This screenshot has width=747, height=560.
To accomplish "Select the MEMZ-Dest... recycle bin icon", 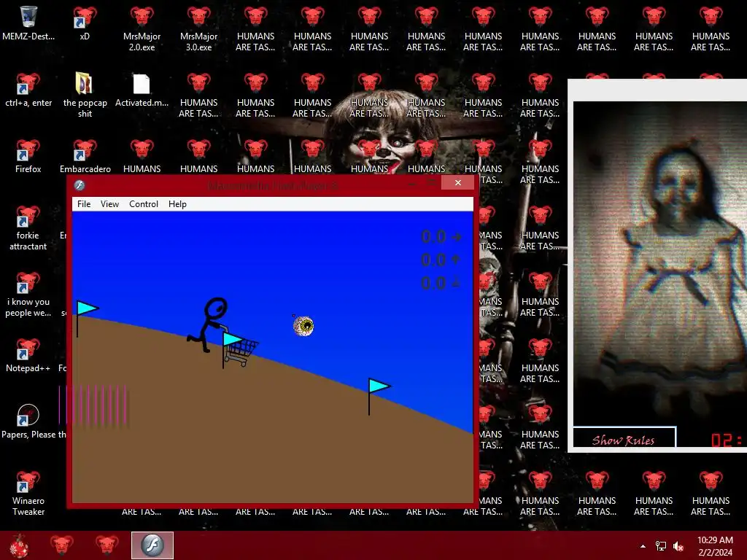I will click(28, 24).
